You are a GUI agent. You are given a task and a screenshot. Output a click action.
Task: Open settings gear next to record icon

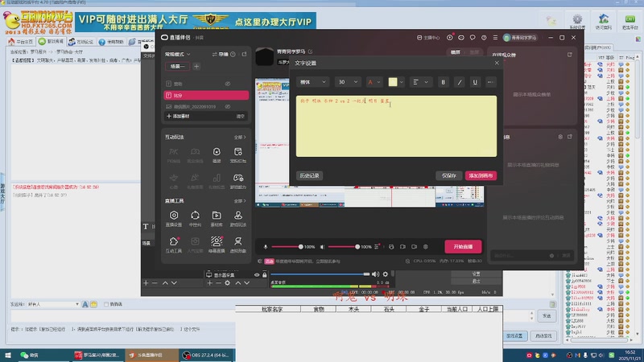click(x=426, y=247)
